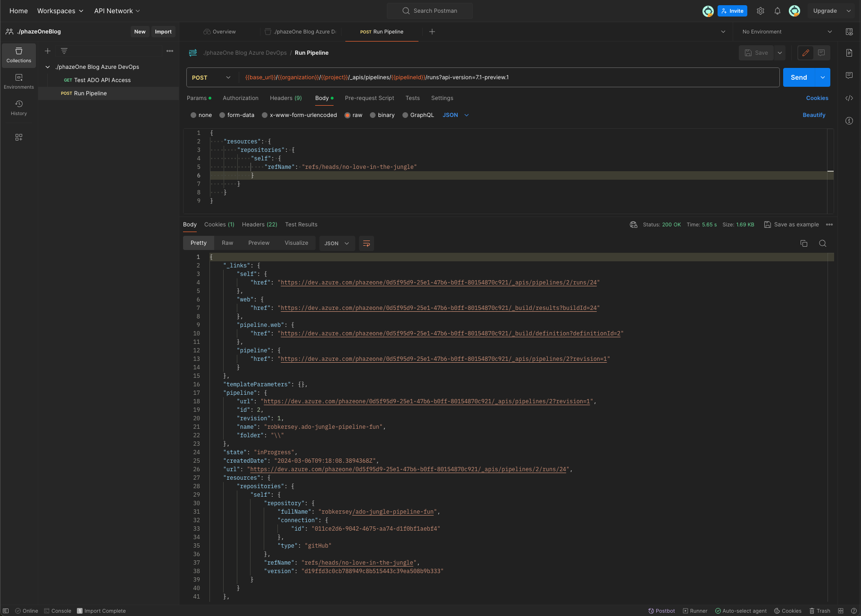Switch to the Pre-request Script tab
The image size is (861, 616).
point(369,98)
